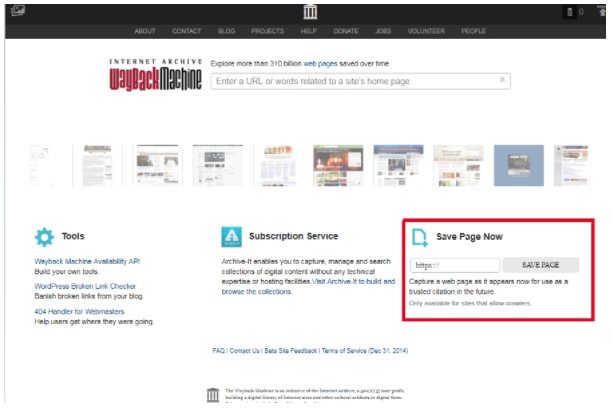Open the image icon in the top-left corner
This screenshot has width=612, height=411.
tap(18, 10)
